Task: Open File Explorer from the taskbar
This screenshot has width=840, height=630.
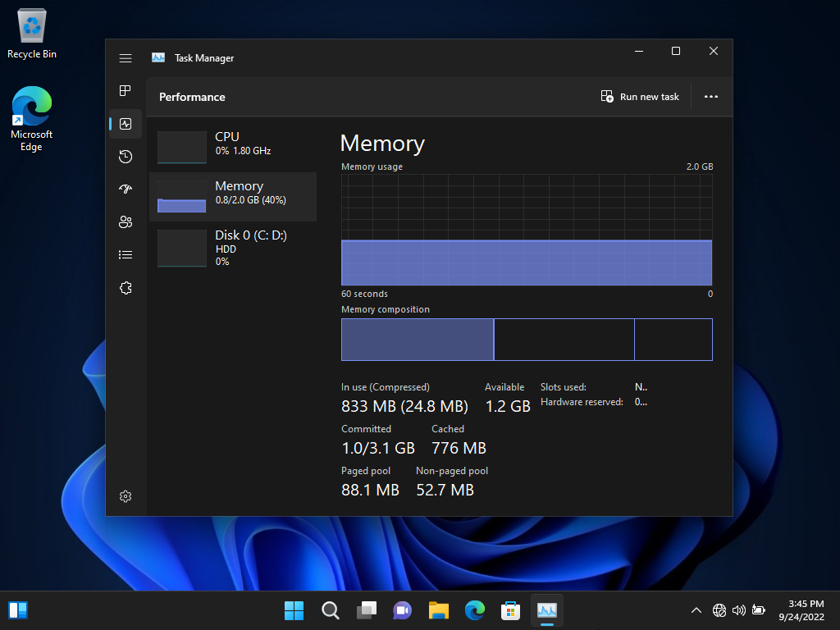Action: [x=439, y=610]
